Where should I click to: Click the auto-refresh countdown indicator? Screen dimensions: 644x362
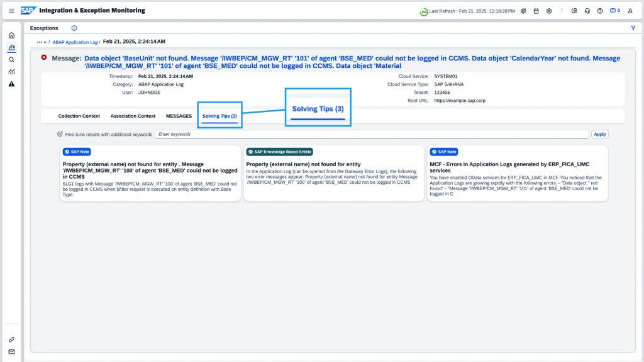424,12
